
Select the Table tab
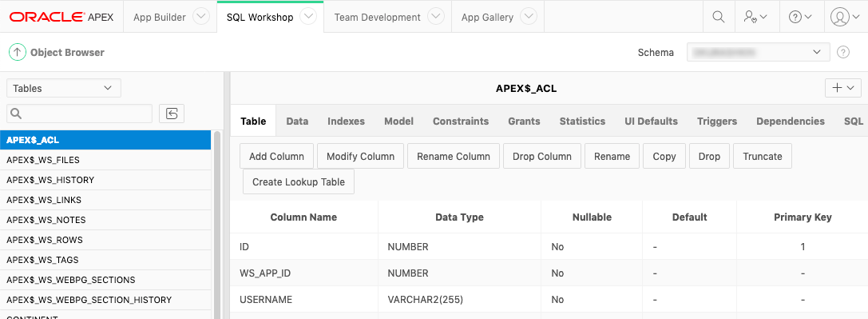253,121
